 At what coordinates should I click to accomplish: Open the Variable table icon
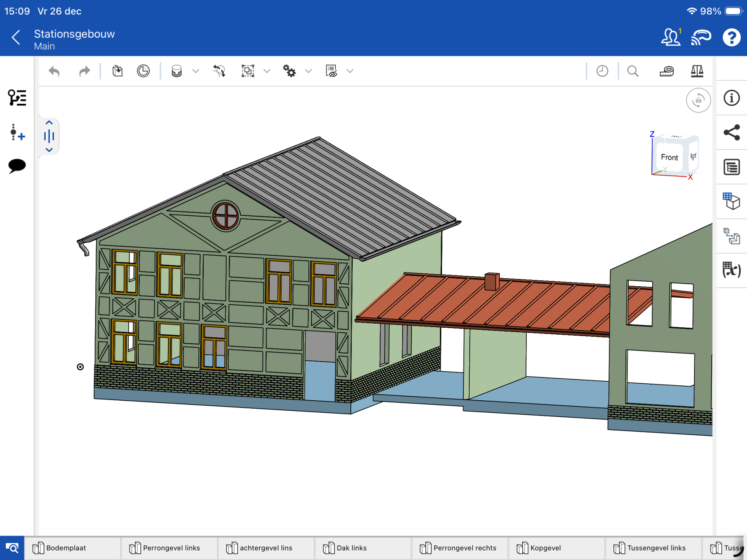click(731, 270)
